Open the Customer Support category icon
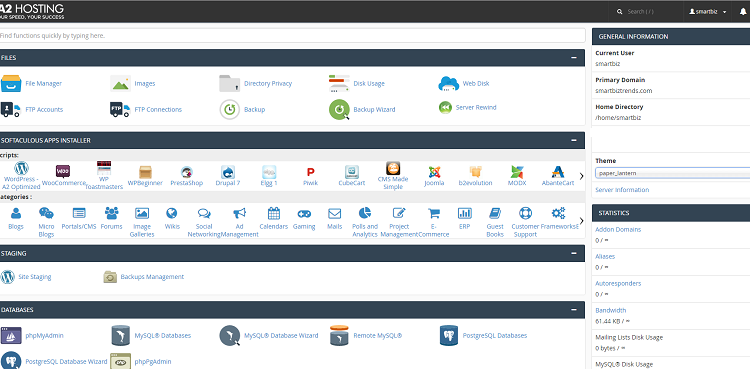Image resolution: width=750 pixels, height=369 pixels. (525, 213)
